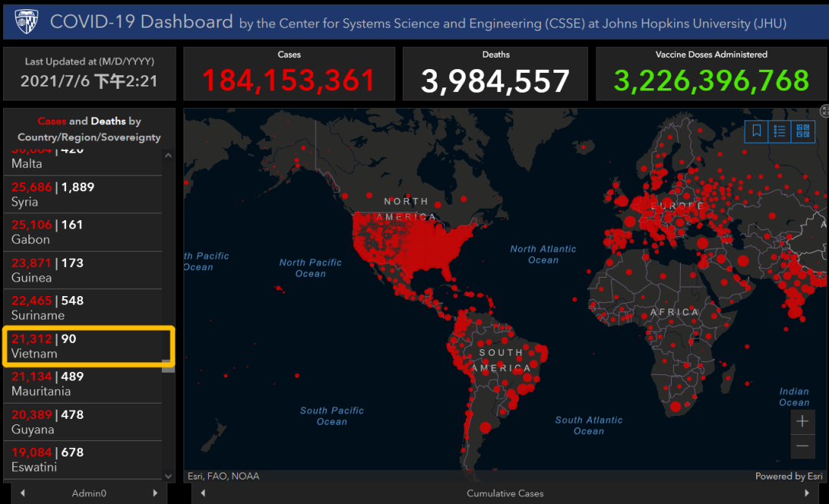The height and width of the screenshot is (504, 829).
Task: Zoom in on the map
Action: click(x=802, y=422)
